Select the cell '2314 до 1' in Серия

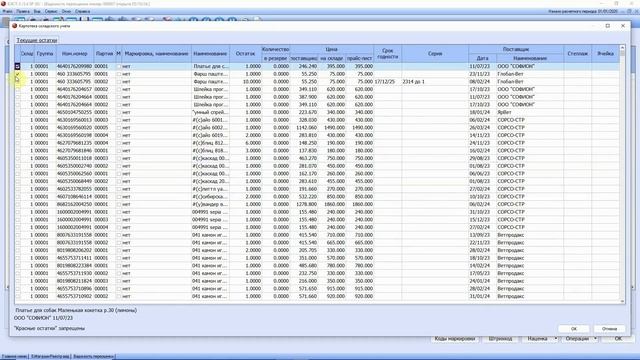[x=435, y=82]
